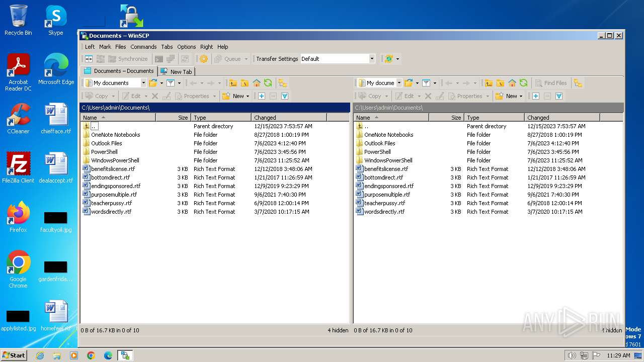Select wordsdirectly.rtf in left panel
The height and width of the screenshot is (362, 644).
111,212
